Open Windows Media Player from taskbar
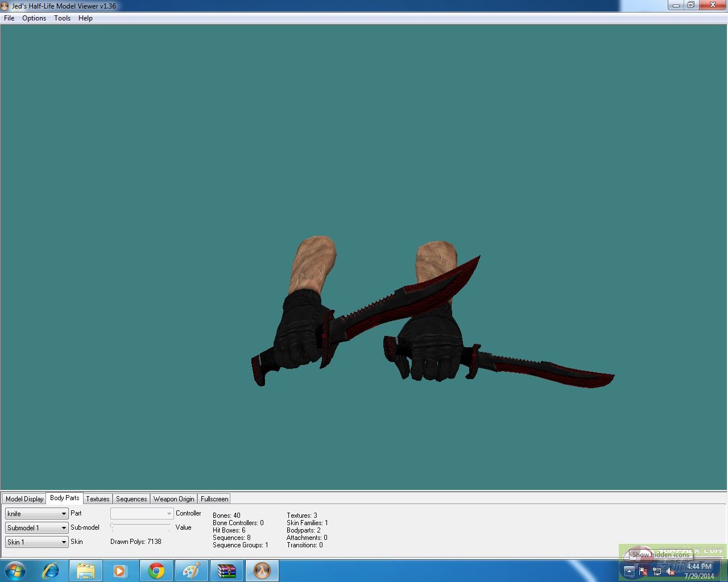728x582 pixels. point(121,570)
